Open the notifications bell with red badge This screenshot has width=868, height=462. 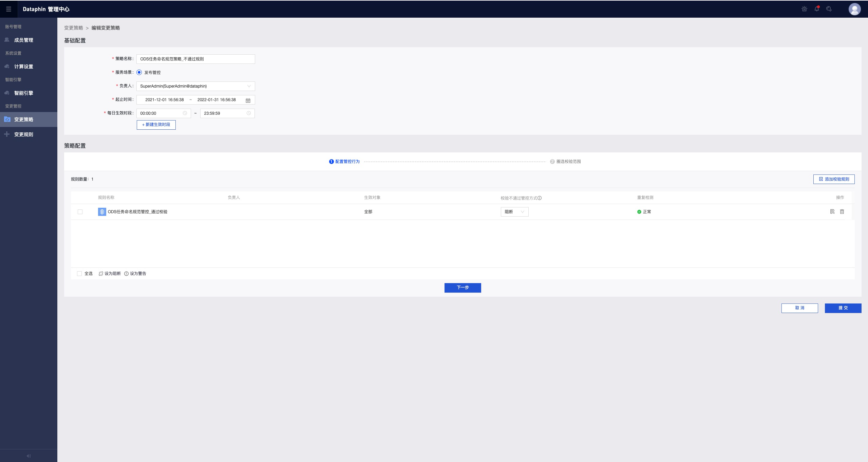(817, 9)
